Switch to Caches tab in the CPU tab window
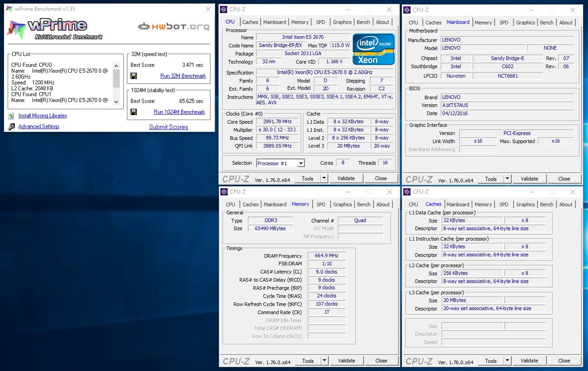 tap(250, 22)
